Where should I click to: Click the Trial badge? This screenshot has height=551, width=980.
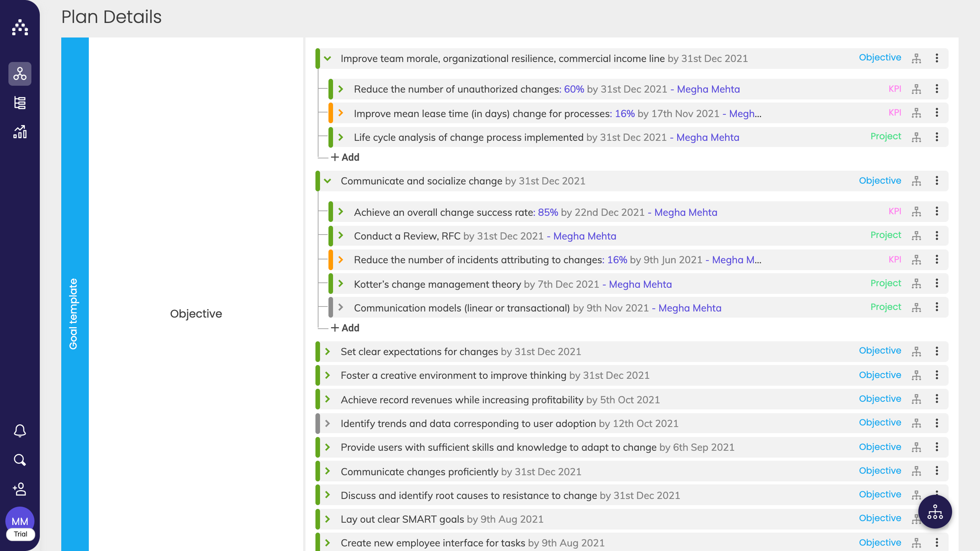point(21,534)
